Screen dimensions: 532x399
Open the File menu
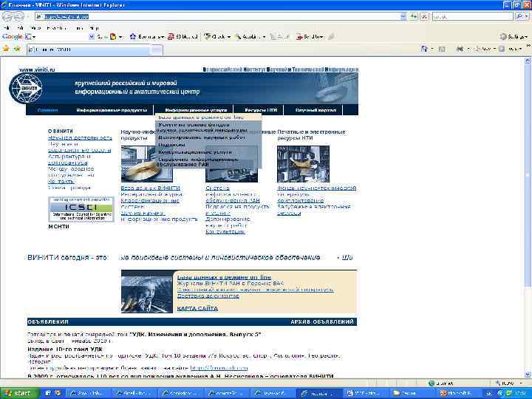tap(6, 28)
